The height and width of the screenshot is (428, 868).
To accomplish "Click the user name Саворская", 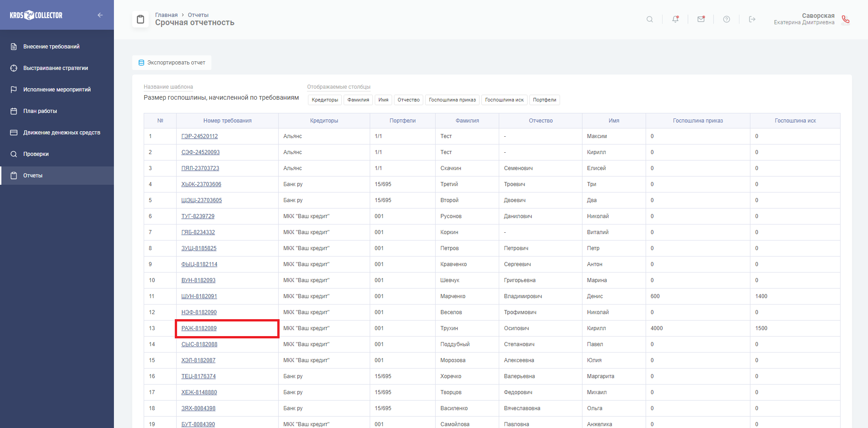I will pos(818,16).
